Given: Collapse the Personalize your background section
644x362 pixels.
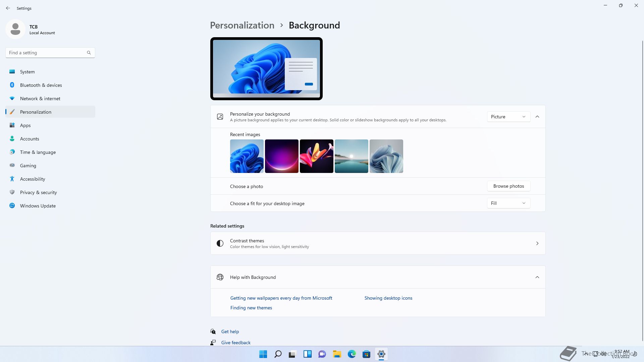Looking at the screenshot, I should (x=537, y=117).
